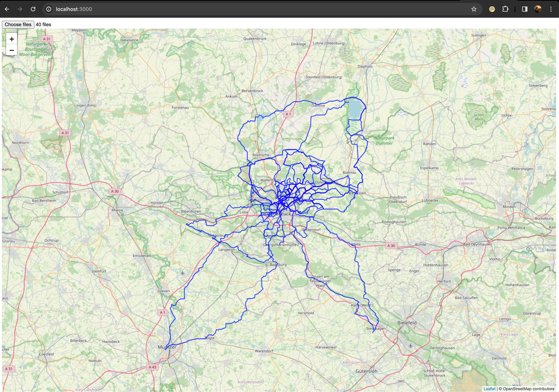Click the zoom in control on the map
The height and width of the screenshot is (392, 559).
11,39
